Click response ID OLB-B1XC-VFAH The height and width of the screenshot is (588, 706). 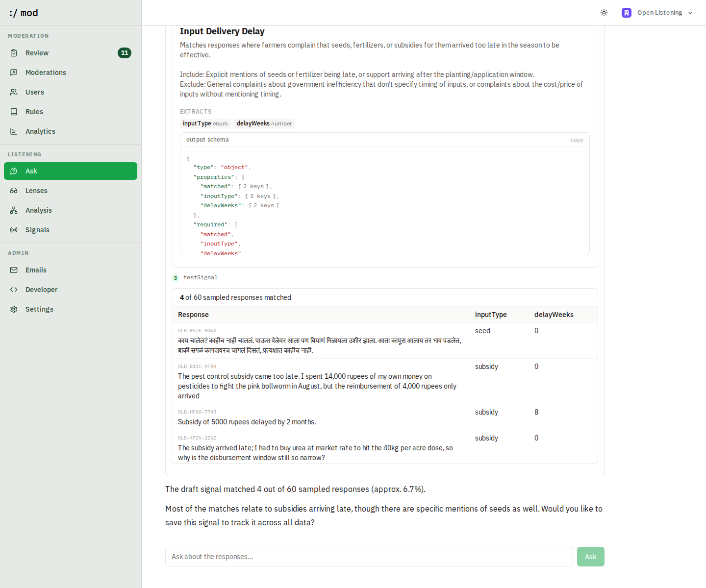pyautogui.click(x=197, y=367)
